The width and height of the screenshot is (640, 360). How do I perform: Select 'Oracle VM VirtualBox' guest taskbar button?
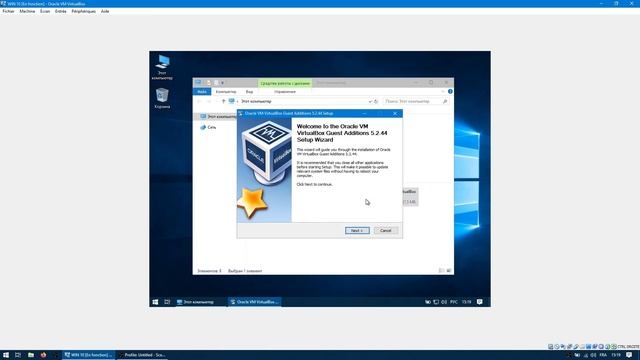(x=254, y=302)
